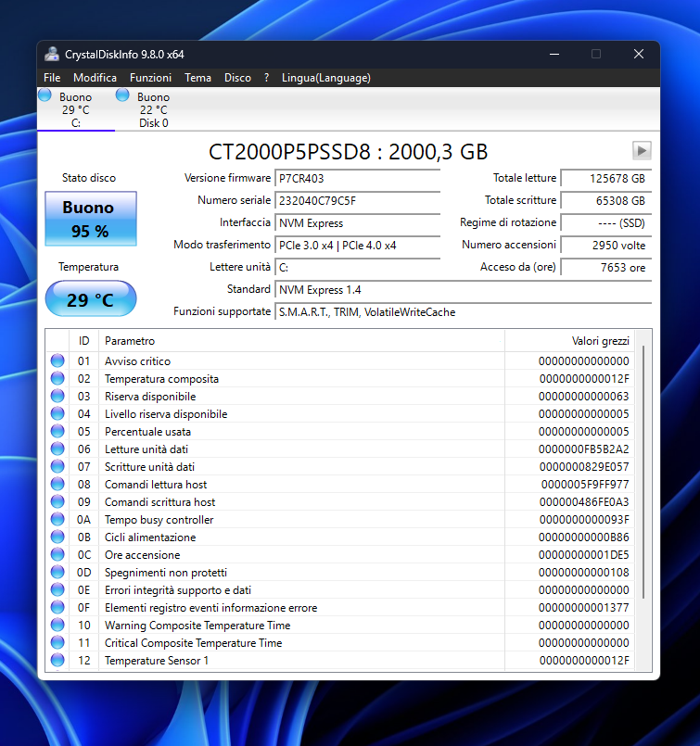Screen dimensions: 700x746
Task: Click the status orb for the C: drive
Action: pyautogui.click(x=45, y=95)
